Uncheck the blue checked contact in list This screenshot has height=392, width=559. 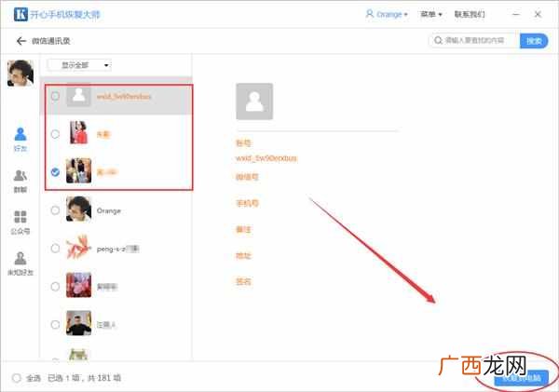[x=55, y=172]
